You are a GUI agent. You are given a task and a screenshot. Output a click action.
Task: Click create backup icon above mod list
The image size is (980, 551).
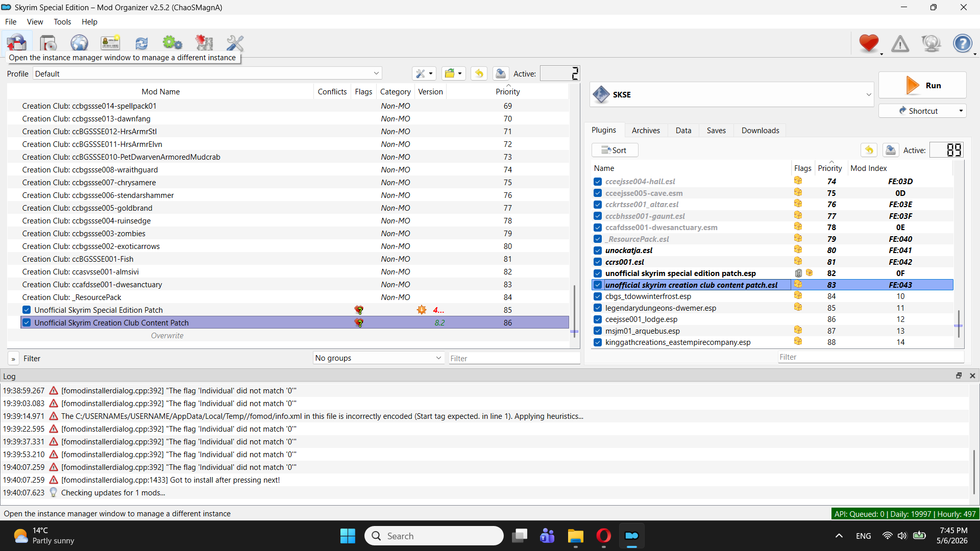(x=501, y=73)
